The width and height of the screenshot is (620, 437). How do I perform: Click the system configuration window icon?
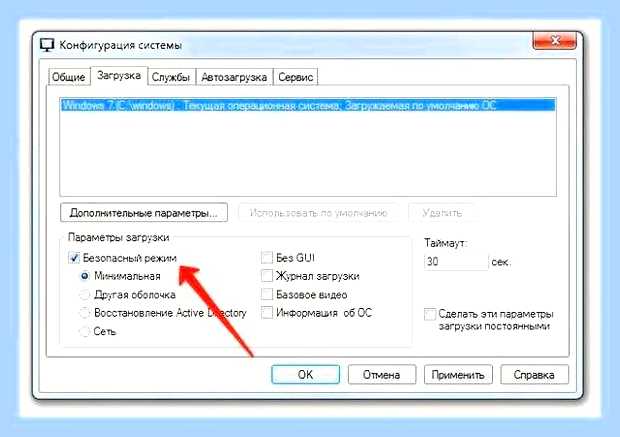tap(47, 45)
